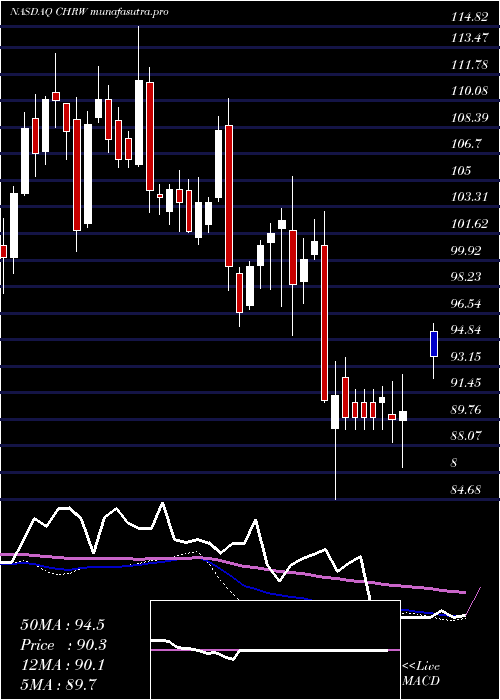Click the 105 price axis label
This screenshot has width=500, height=700.
pyautogui.click(x=462, y=171)
